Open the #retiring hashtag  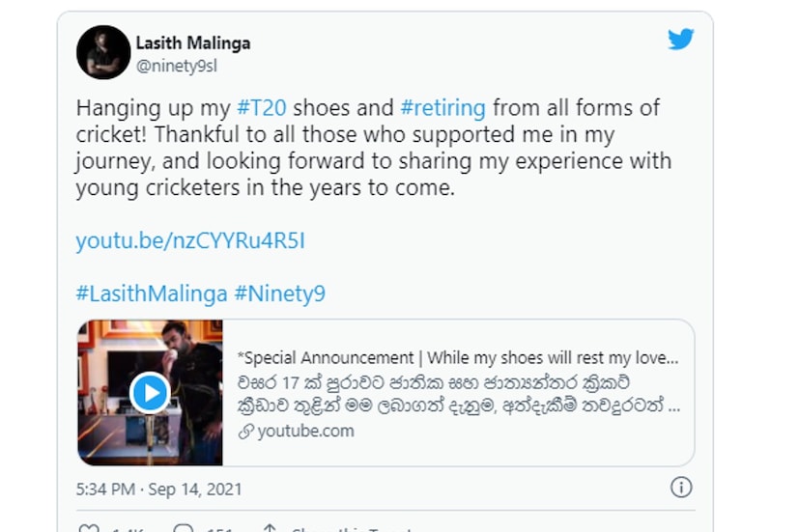(x=442, y=108)
